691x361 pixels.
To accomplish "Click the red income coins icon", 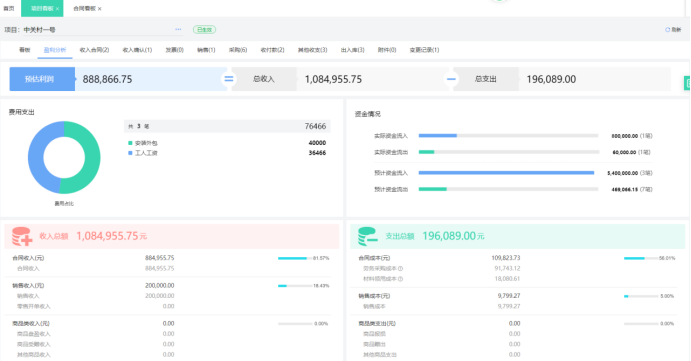I will [x=22, y=236].
